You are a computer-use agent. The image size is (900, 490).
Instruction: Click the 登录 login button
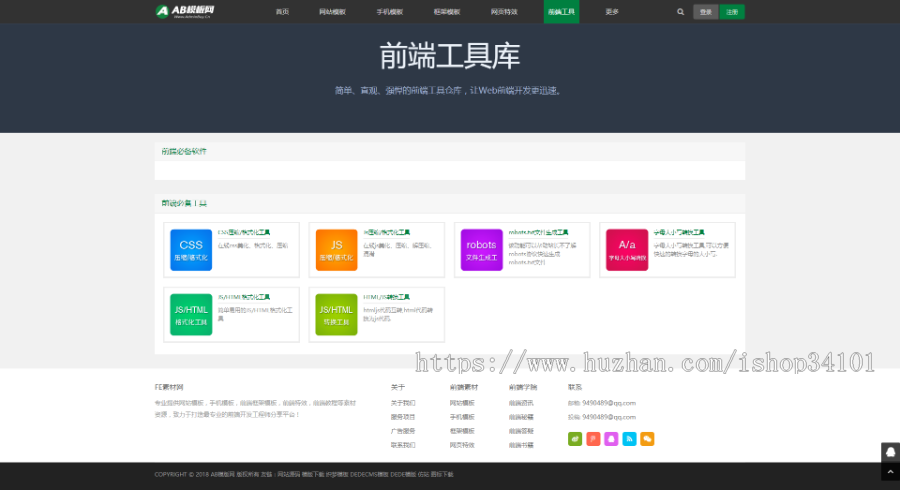pyautogui.click(x=705, y=12)
